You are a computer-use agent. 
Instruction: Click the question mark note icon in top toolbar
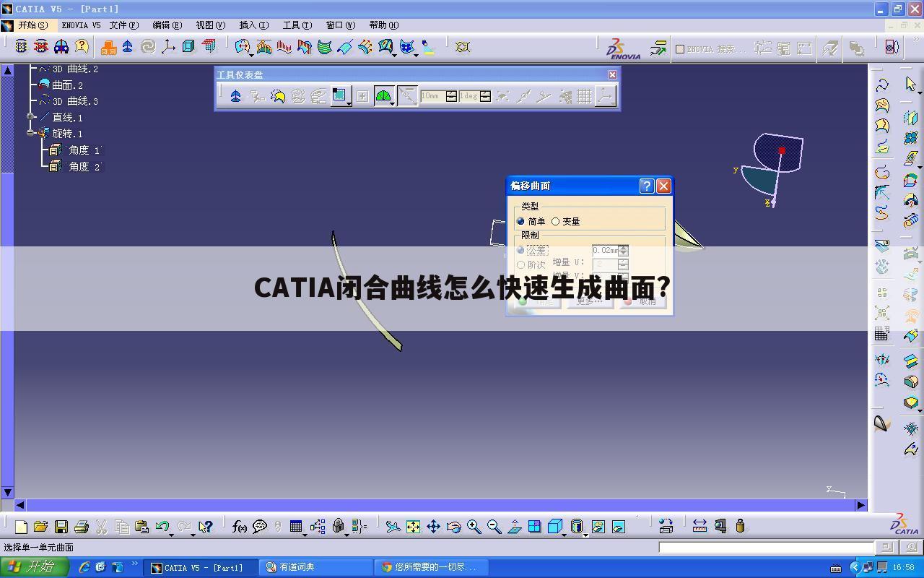(x=82, y=47)
